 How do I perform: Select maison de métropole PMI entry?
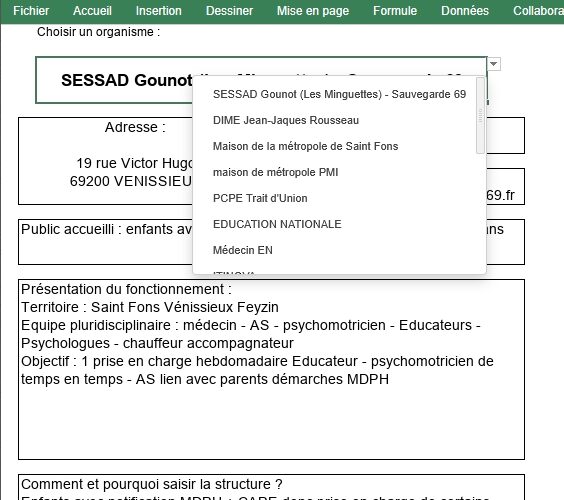276,172
